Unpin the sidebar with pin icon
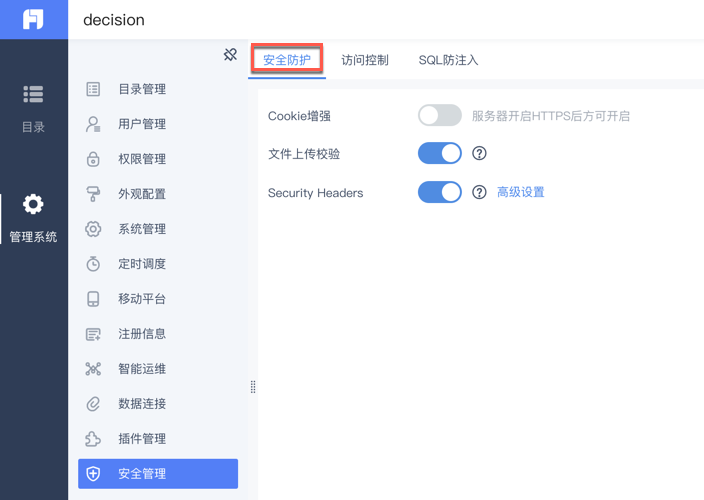Image resolution: width=704 pixels, height=500 pixels. point(230,55)
